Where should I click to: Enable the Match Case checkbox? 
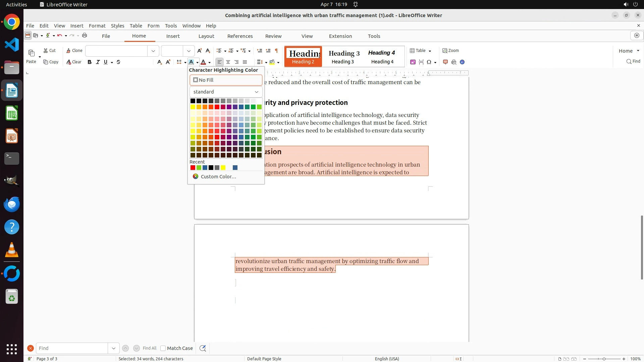click(x=163, y=348)
